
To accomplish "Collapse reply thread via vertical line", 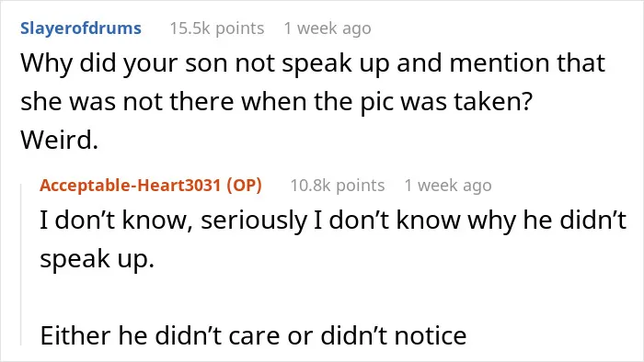I will tap(21, 265).
